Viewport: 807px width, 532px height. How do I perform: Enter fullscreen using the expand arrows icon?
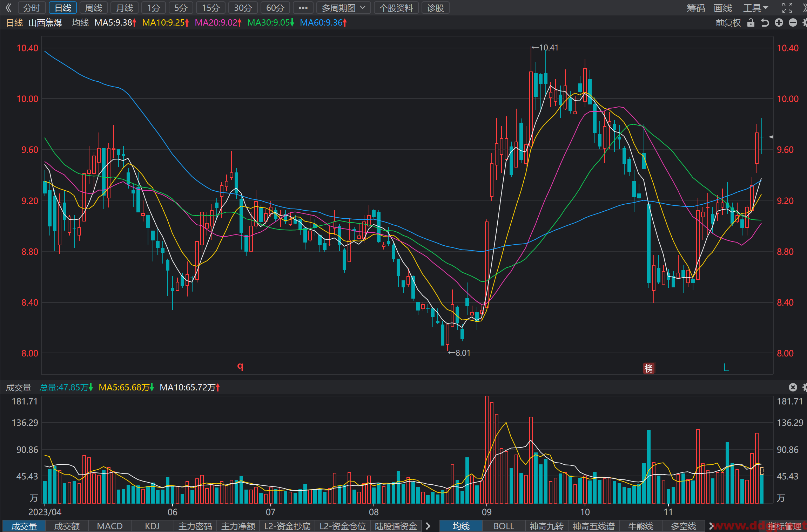[x=787, y=8]
